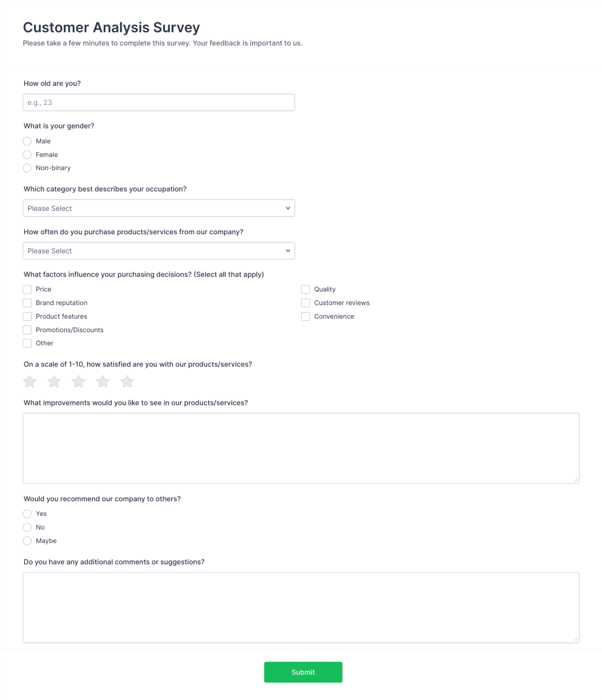The width and height of the screenshot is (602, 700).
Task: Select the first satisfaction rating star
Action: (29, 381)
